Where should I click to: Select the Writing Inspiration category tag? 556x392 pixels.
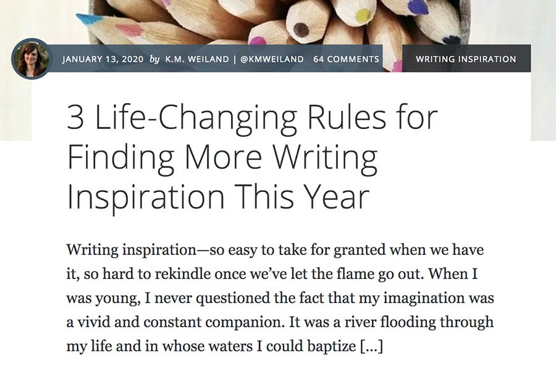coord(466,59)
